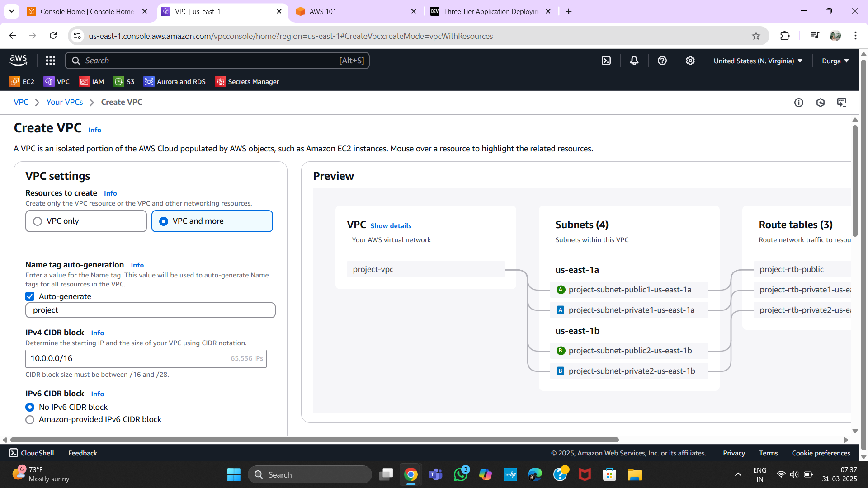Viewport: 868px width, 488px height.
Task: Click CloudShell in the footer bar
Action: pyautogui.click(x=32, y=453)
